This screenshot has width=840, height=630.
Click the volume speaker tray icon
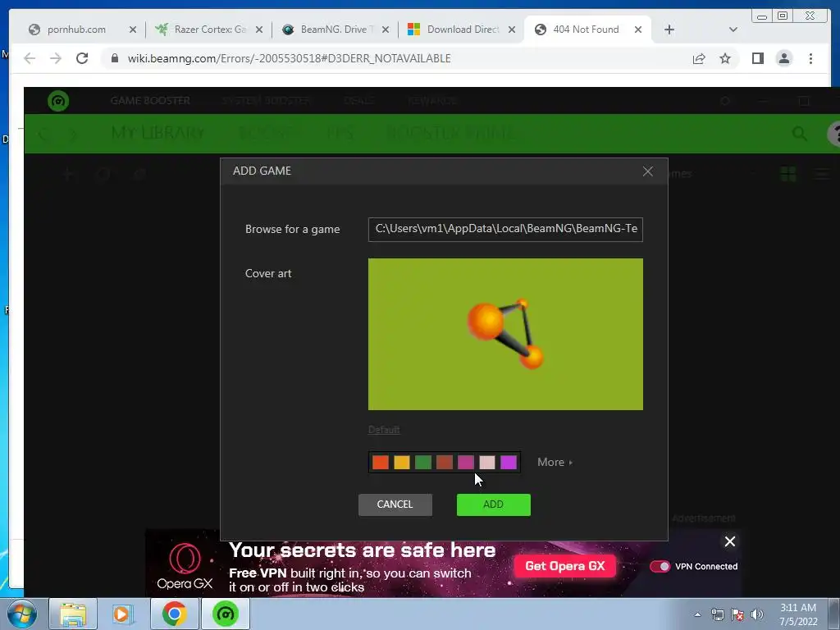click(x=757, y=614)
